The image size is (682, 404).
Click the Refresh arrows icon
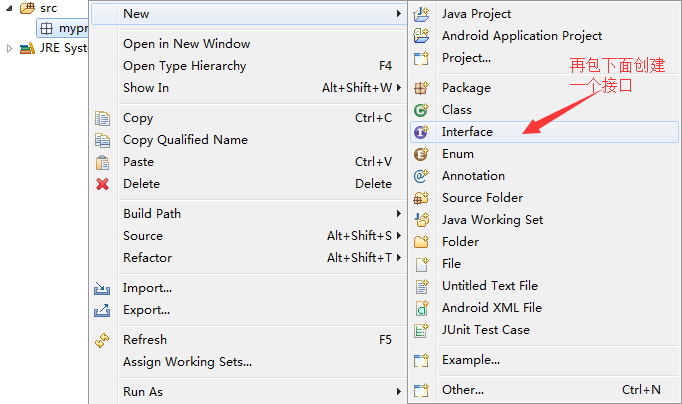coord(102,340)
